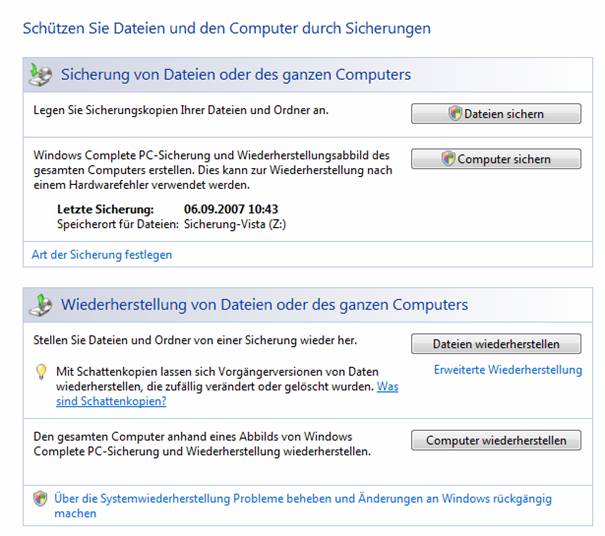Screen dimensions: 605x536
Task: Click the location value Sicherung-Vista (Z:)
Action: [235, 224]
